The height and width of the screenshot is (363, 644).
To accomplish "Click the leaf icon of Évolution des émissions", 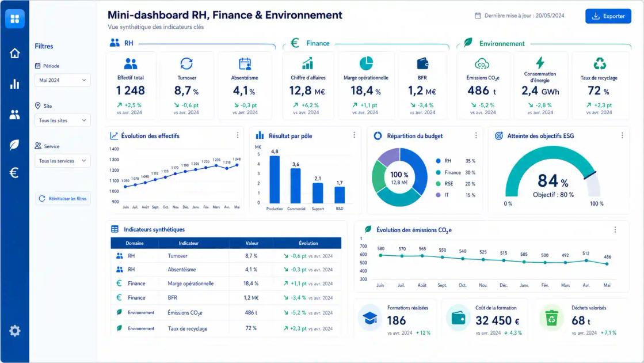I will click(368, 229).
